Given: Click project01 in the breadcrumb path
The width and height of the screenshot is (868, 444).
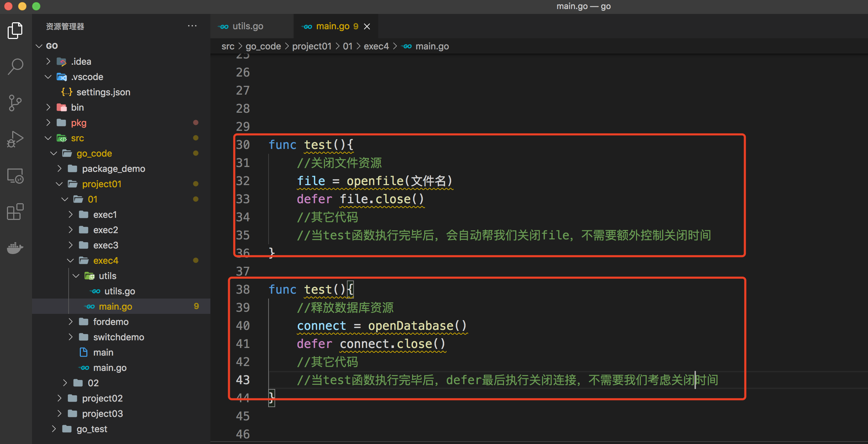Looking at the screenshot, I should pos(311,46).
